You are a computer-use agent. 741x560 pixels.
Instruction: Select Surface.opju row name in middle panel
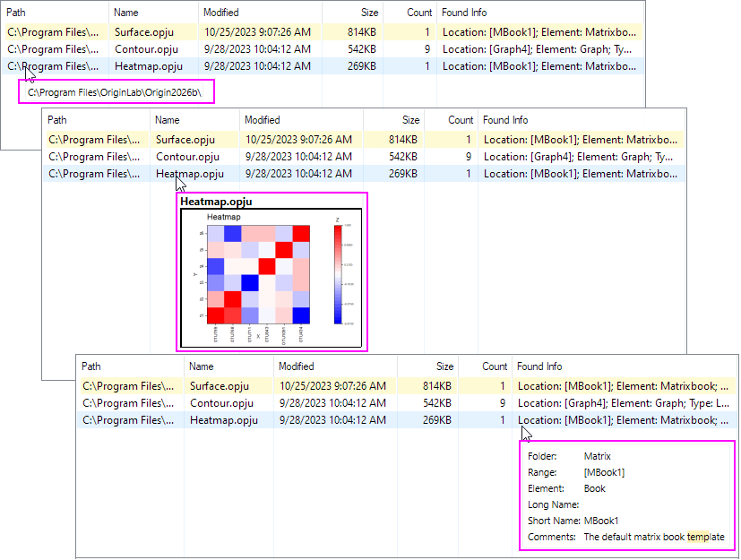coord(185,140)
